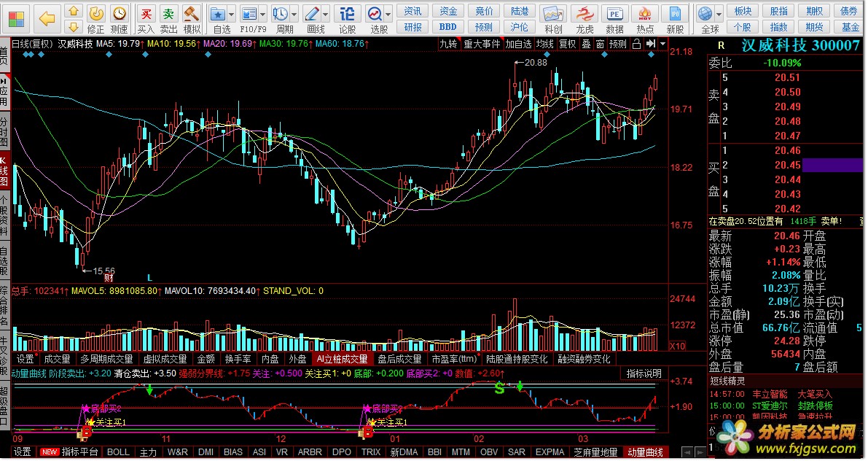
Task: Expand the 自选 dropdown arrow
Action: (x=231, y=13)
